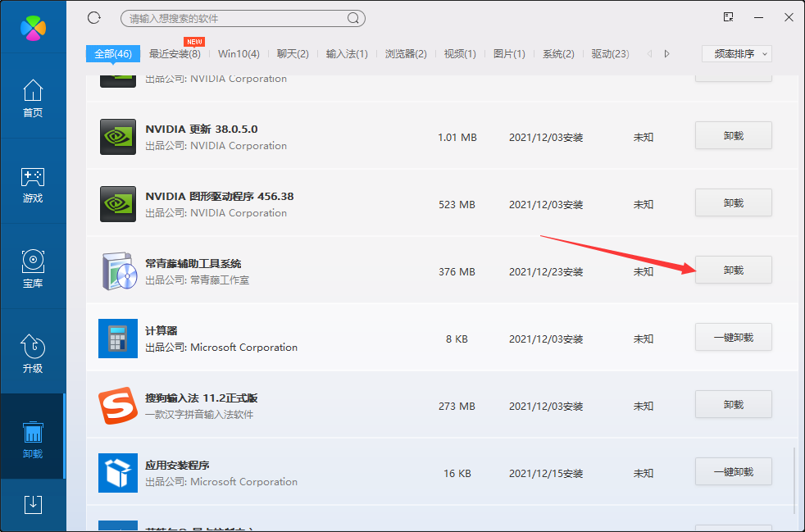Switch to 聊天(2) tab
The width and height of the screenshot is (805, 532).
pos(293,54)
